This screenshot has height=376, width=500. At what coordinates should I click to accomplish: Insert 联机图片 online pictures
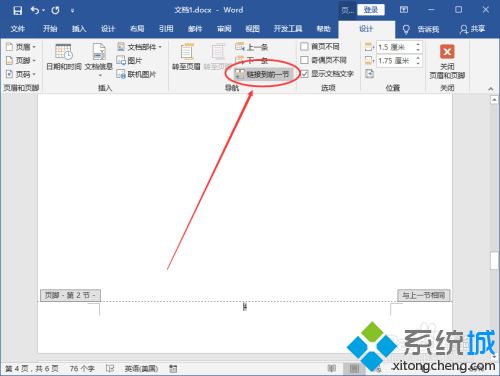tap(136, 74)
